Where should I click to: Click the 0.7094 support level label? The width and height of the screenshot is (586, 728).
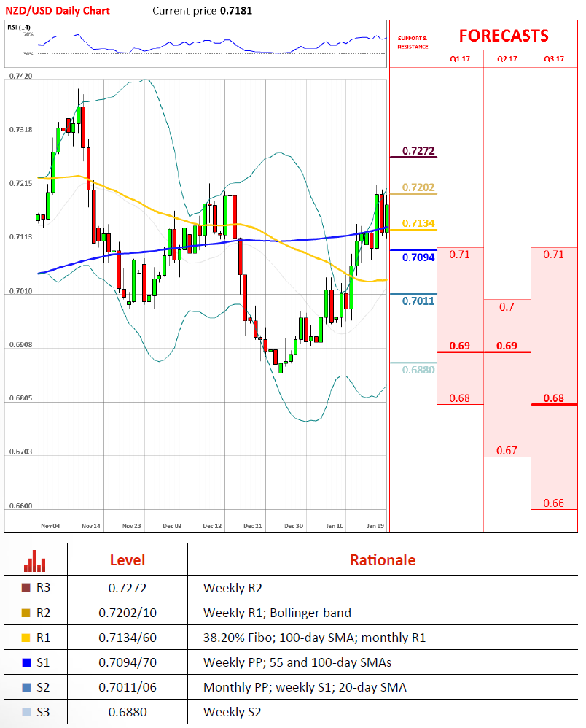[x=418, y=257]
